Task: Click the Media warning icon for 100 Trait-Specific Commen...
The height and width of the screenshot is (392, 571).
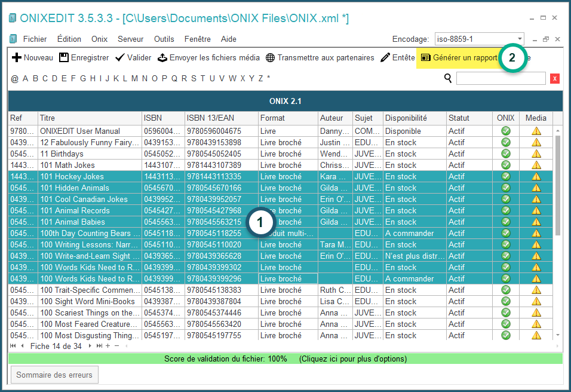Action: pyautogui.click(x=536, y=290)
